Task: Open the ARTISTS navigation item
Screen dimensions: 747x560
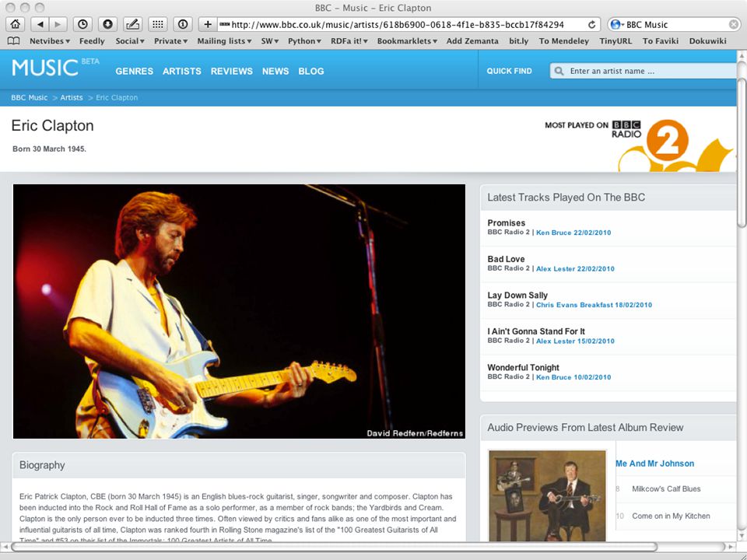Action: click(x=182, y=71)
